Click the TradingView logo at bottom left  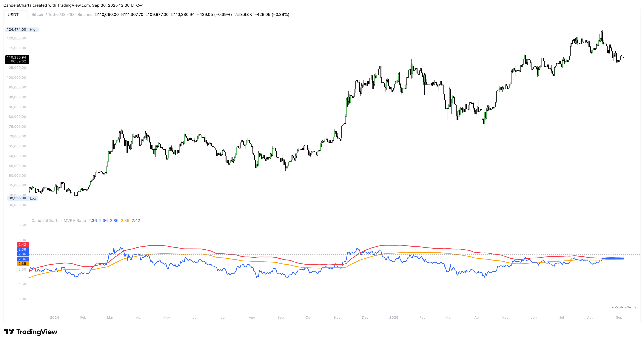30,332
